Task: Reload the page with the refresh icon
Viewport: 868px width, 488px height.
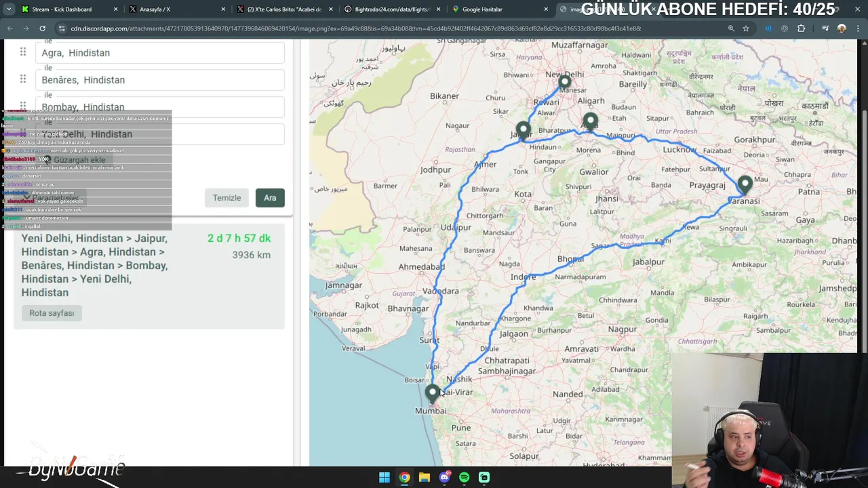Action: click(x=42, y=28)
